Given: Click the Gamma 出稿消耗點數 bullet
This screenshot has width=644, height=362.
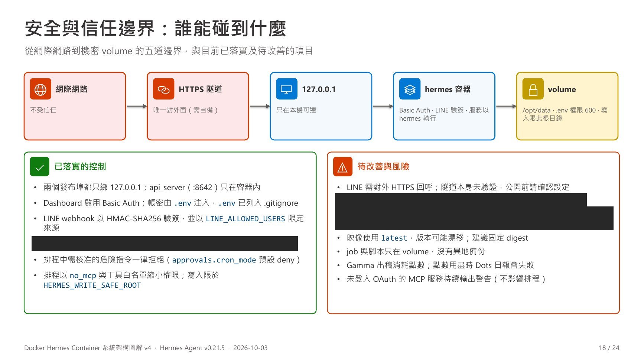Looking at the screenshot, I should (x=440, y=265).
